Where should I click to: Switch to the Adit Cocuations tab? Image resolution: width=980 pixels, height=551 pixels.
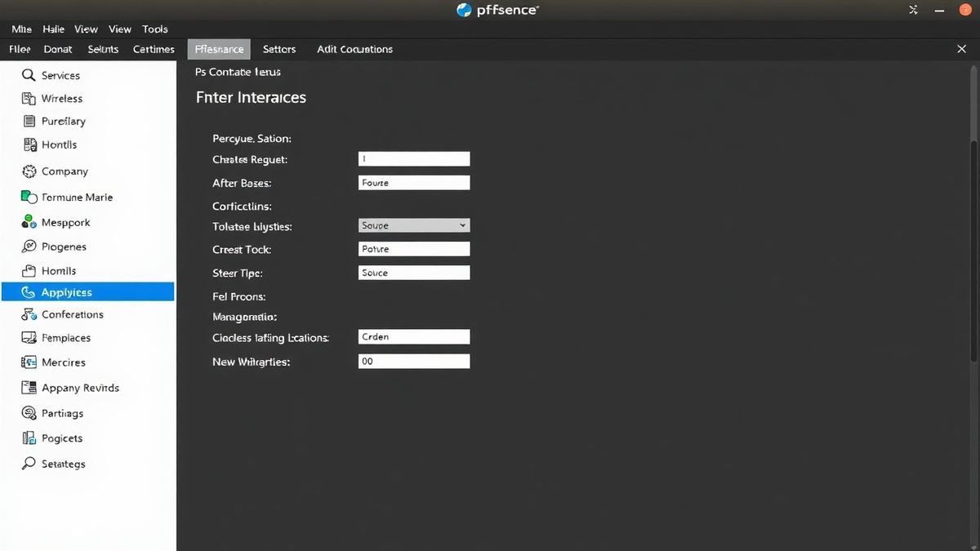[354, 49]
